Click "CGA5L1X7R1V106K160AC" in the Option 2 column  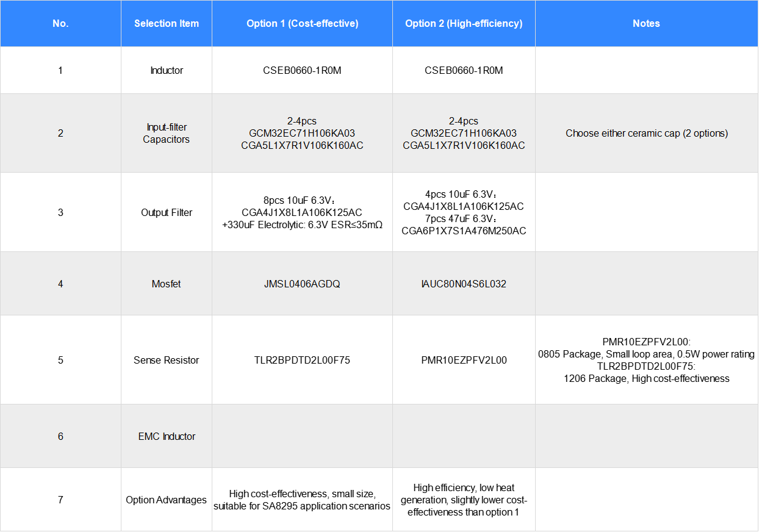[464, 145]
